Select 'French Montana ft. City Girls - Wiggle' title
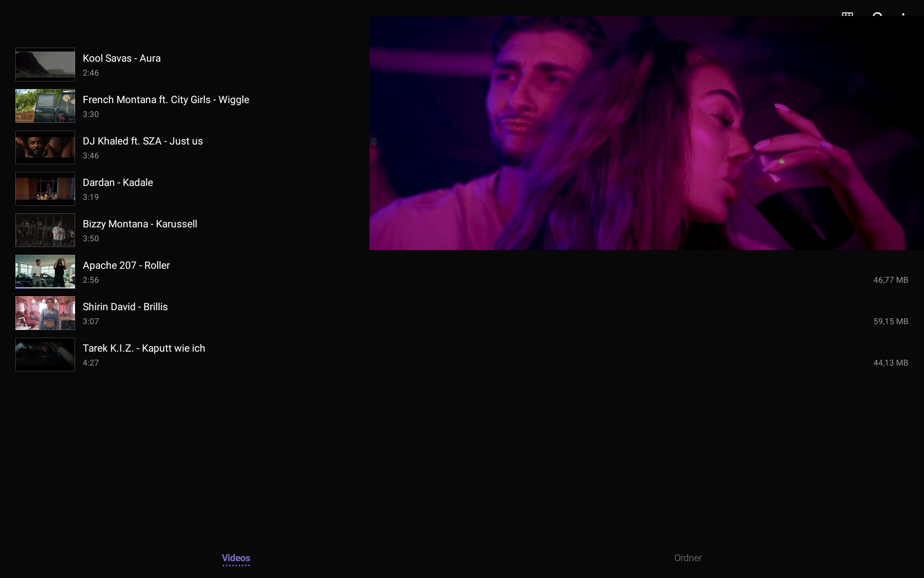The image size is (924, 578). [166, 100]
